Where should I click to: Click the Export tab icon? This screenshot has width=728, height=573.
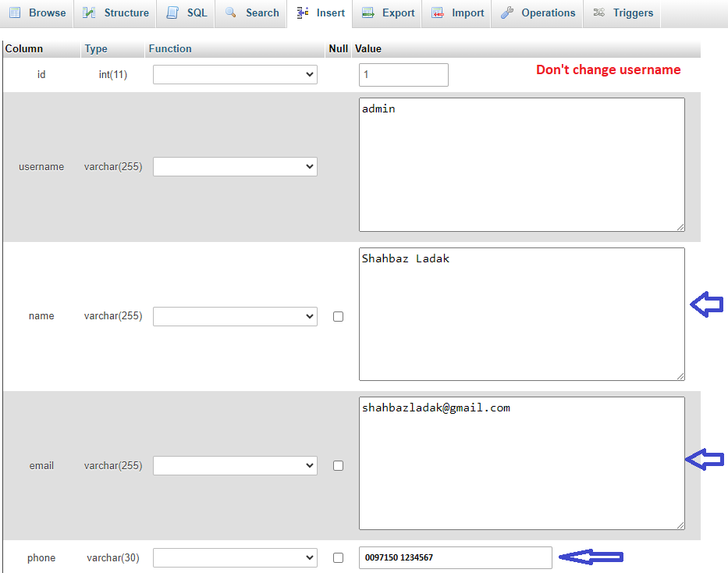(x=368, y=12)
